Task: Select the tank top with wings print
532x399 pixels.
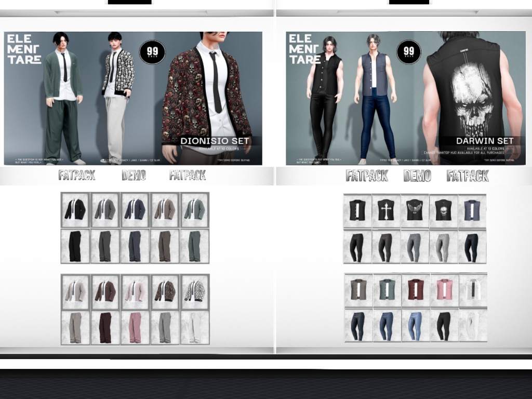Action: [x=415, y=210]
